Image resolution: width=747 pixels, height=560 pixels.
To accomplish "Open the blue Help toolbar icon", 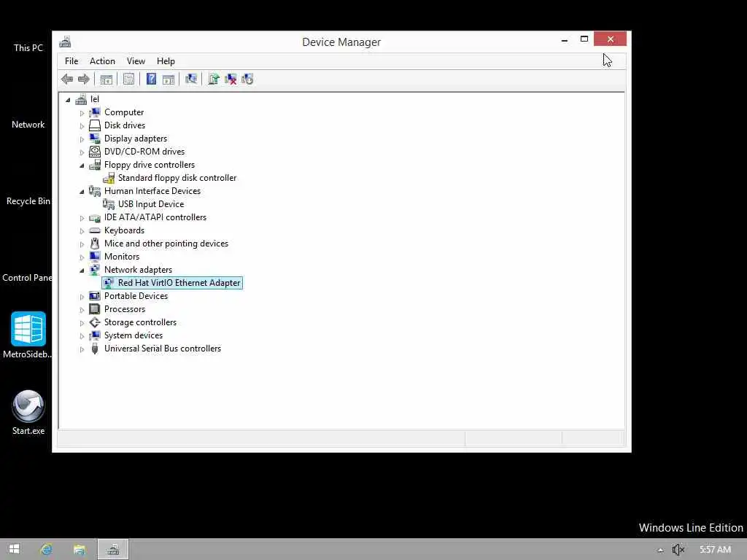I will 151,79.
